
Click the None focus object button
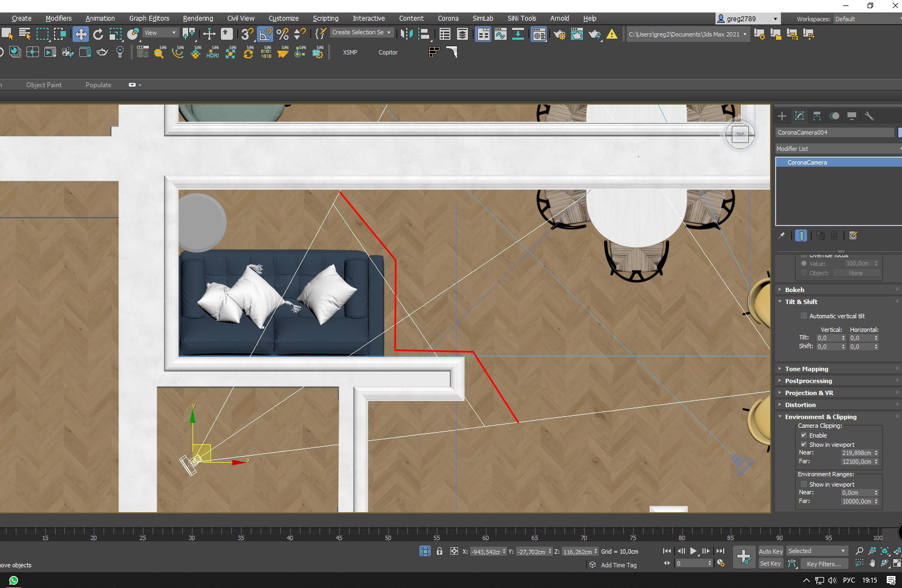(x=856, y=272)
